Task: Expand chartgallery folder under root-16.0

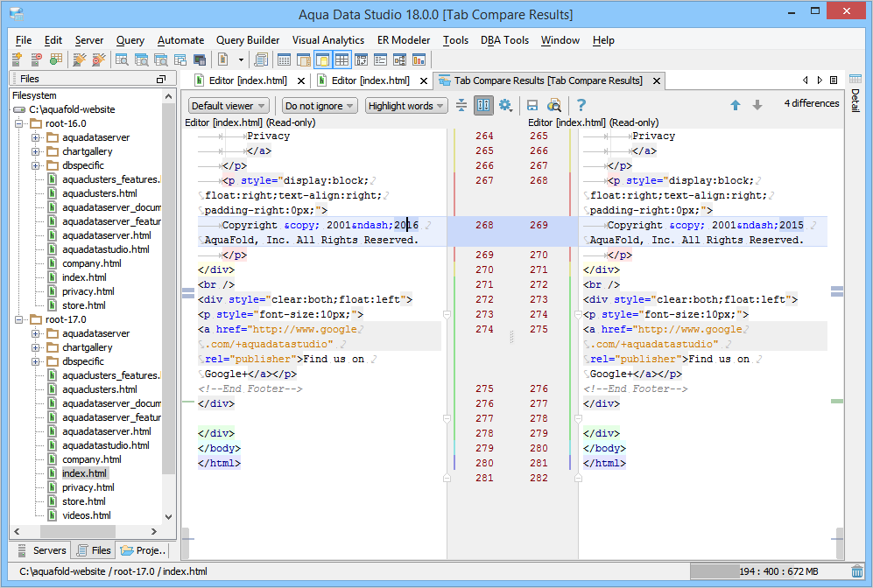Action: click(x=35, y=151)
